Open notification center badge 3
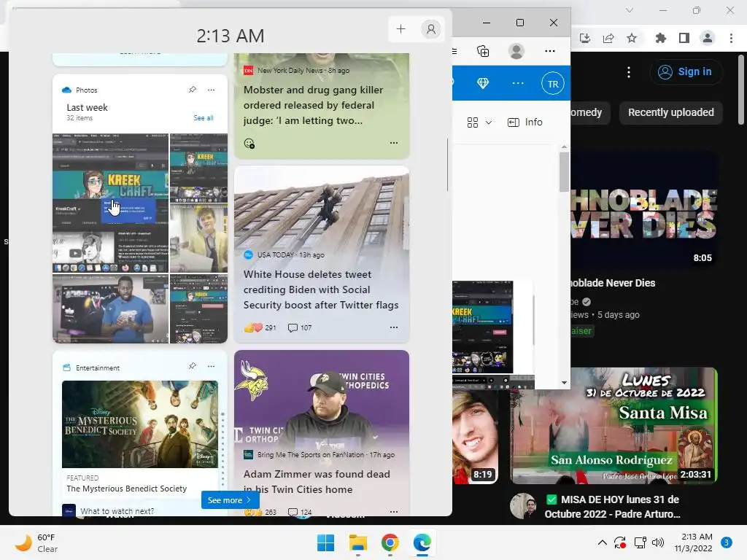Screen dimensions: 747x560 (x=727, y=542)
